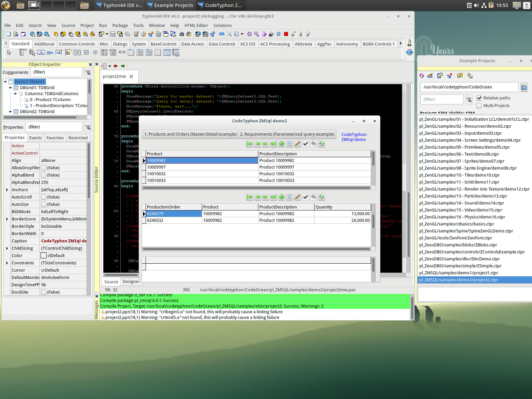Image resolution: width=532 pixels, height=399 pixels.
Task: Select the TButton component in Standard palette
Action: (41, 53)
